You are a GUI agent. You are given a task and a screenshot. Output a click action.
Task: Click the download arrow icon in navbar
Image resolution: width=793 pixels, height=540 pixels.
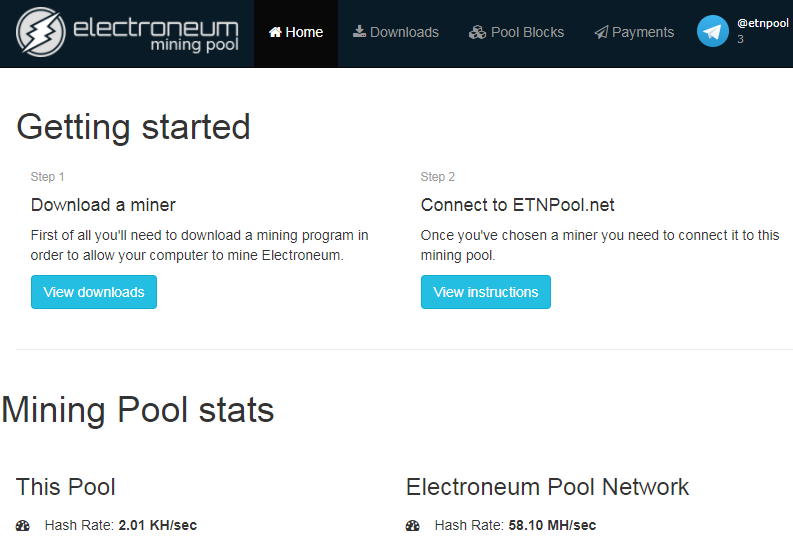[359, 32]
